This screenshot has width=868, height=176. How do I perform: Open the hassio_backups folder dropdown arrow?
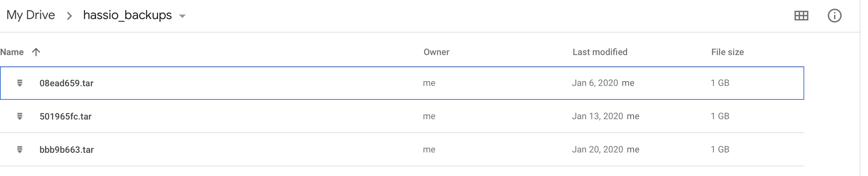182,16
